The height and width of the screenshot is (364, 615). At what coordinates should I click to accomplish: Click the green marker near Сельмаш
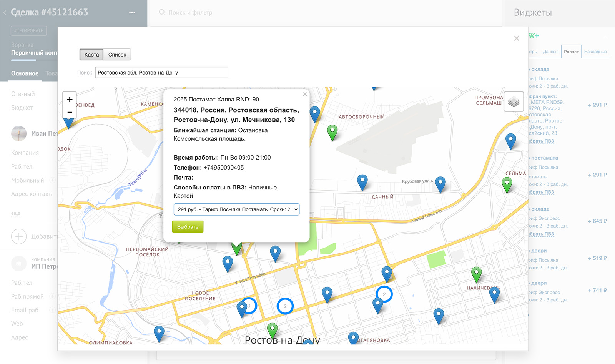click(x=507, y=184)
